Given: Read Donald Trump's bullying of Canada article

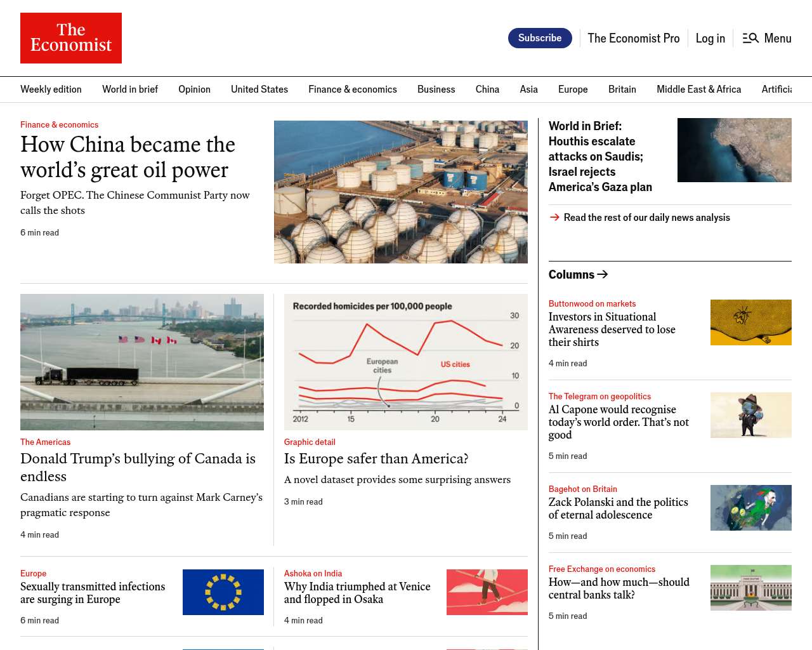Looking at the screenshot, I should click(138, 467).
